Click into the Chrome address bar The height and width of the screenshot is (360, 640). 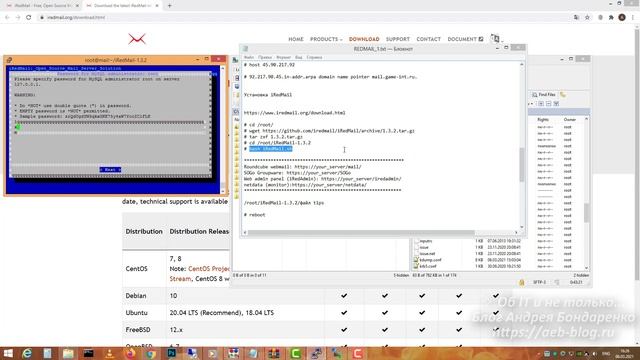click(302, 18)
